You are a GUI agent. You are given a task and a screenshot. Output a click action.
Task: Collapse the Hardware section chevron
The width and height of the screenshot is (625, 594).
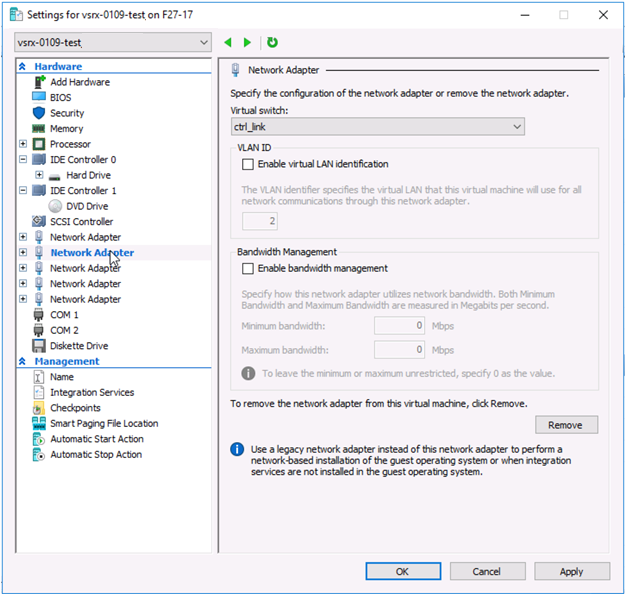point(22,66)
